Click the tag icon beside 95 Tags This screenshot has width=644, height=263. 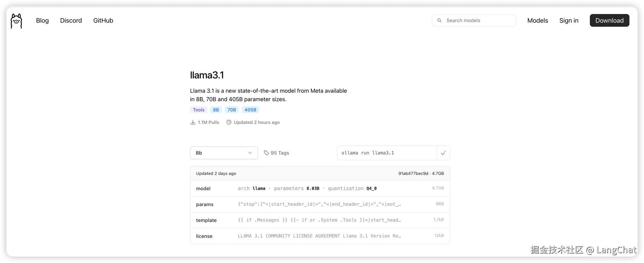266,153
